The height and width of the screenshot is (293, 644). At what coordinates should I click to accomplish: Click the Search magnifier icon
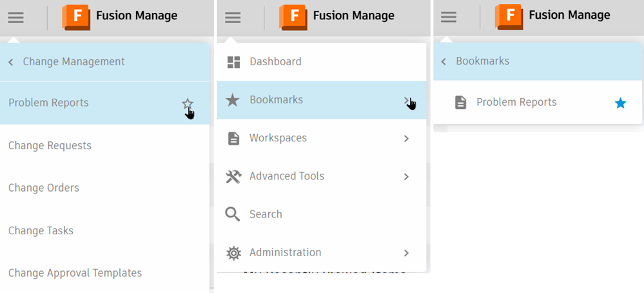(x=233, y=214)
